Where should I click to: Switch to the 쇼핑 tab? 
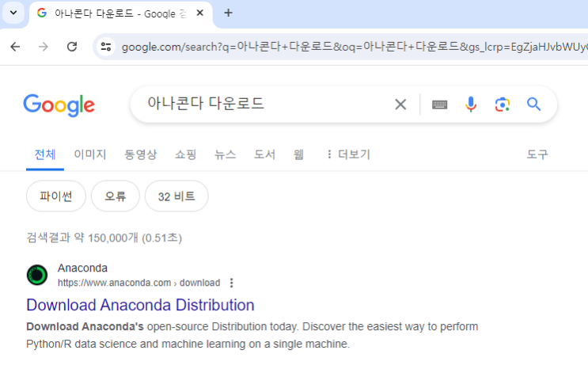click(186, 154)
